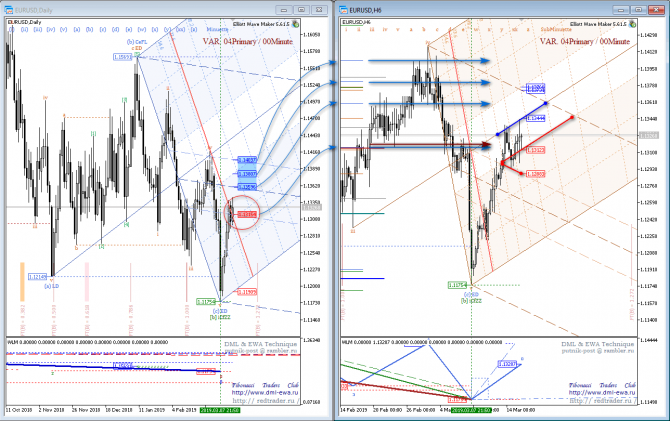Screen dimensions: 670x421
Task: Open redtrader.ru link in H6 indicator pane
Action: [x=602, y=400]
